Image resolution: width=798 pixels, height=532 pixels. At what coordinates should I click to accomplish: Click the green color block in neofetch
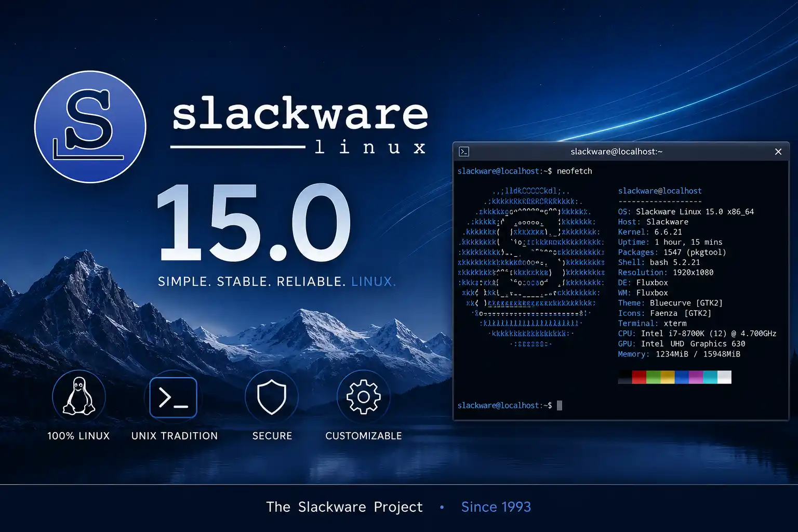654,377
